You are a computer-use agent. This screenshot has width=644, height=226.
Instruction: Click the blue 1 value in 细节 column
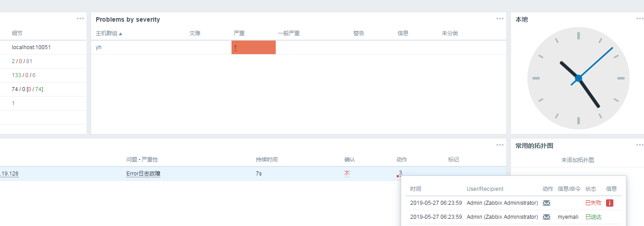pyautogui.click(x=13, y=103)
